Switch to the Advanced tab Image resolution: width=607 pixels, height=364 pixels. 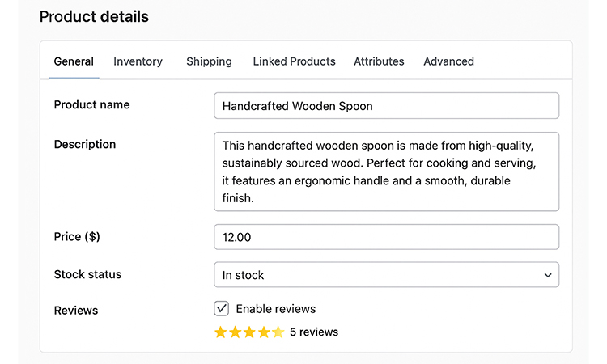point(448,61)
